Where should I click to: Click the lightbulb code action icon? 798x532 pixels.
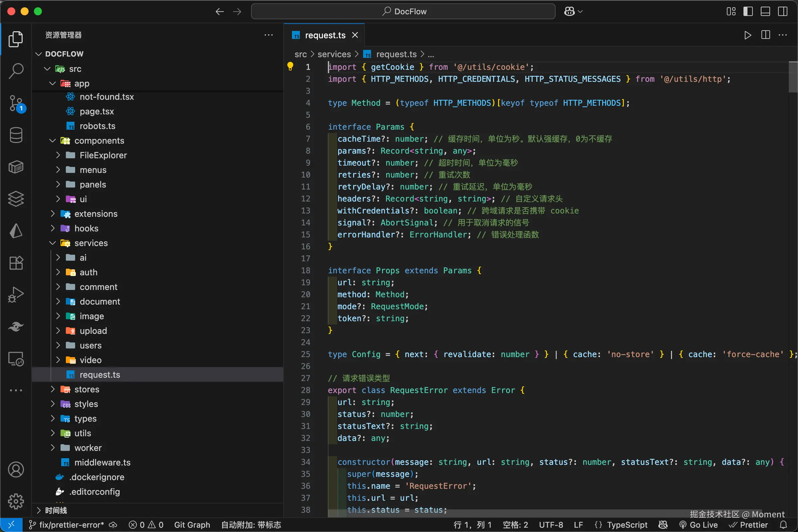[290, 66]
